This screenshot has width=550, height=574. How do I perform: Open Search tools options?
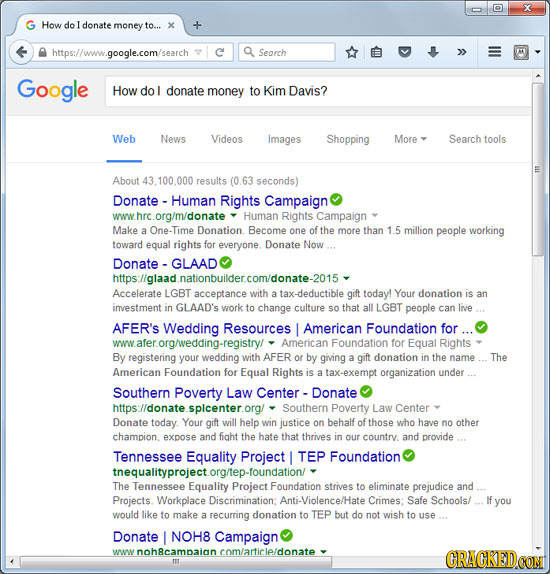pos(477,139)
